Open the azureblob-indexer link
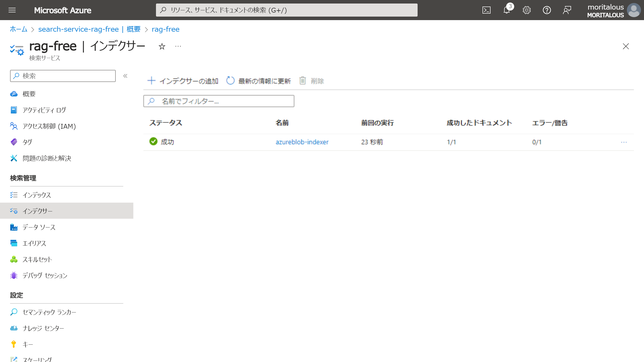Viewport: 644px width, 362px height. coord(302,142)
